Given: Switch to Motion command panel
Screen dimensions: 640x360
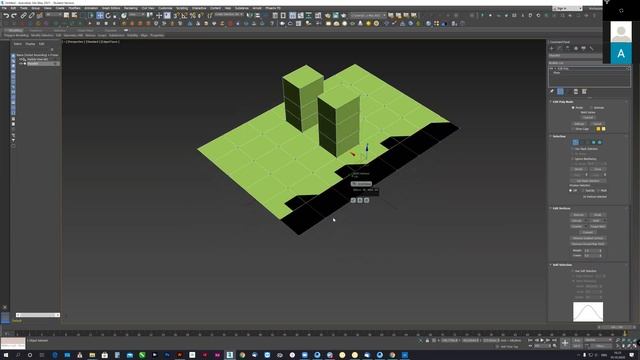Looking at the screenshot, I should point(576,49).
